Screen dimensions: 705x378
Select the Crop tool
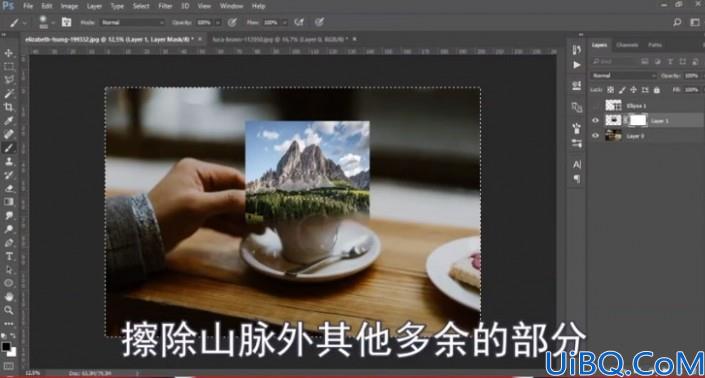point(9,107)
